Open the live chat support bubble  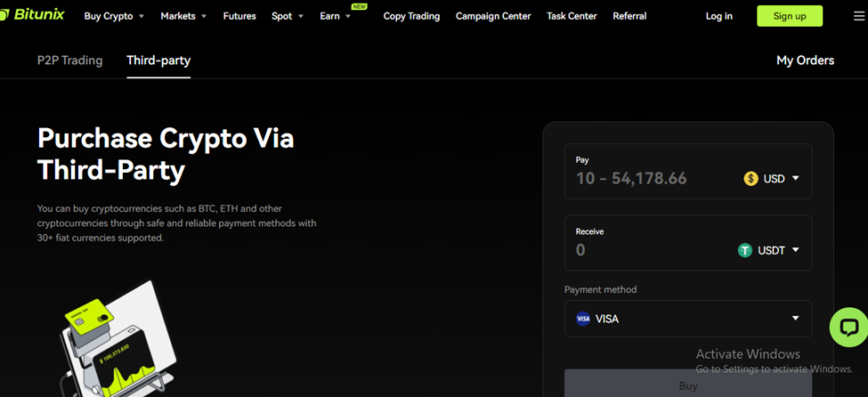pos(848,328)
